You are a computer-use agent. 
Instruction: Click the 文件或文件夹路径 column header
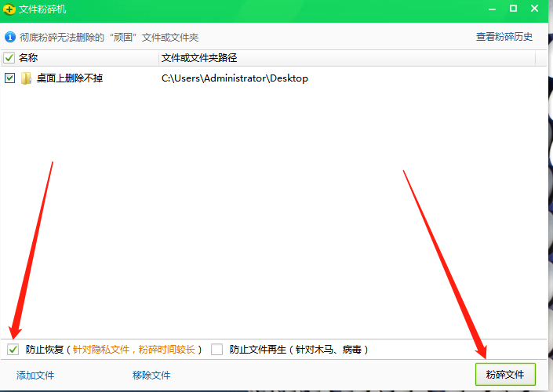pos(199,58)
